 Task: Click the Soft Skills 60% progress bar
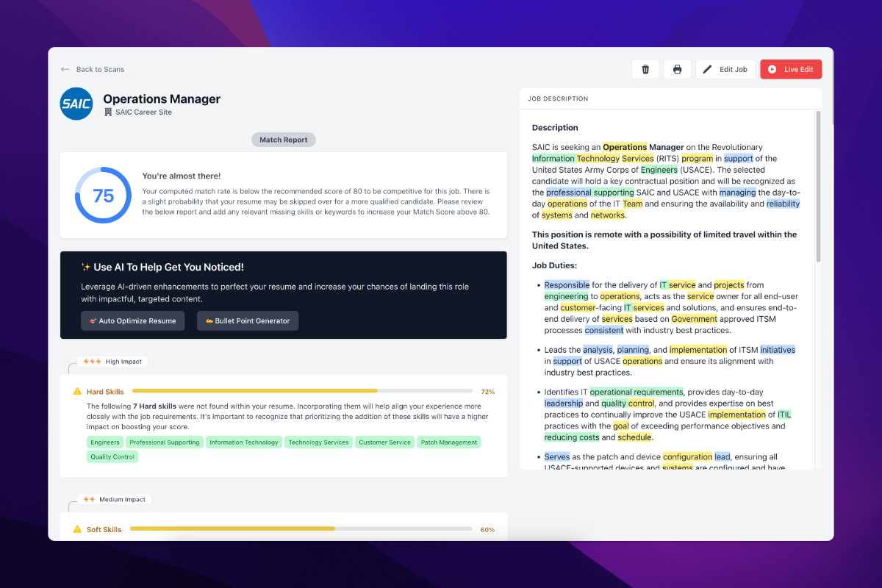pyautogui.click(x=302, y=528)
